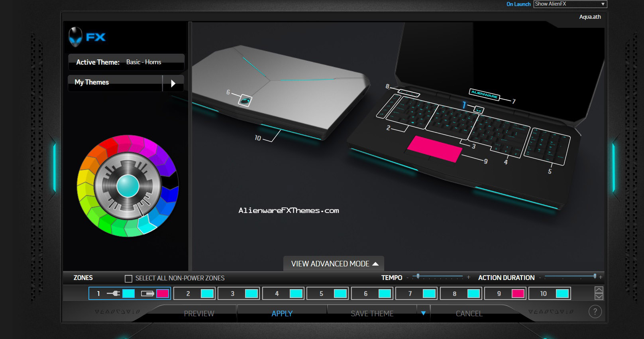Pick yellow on the color wheel

85,177
